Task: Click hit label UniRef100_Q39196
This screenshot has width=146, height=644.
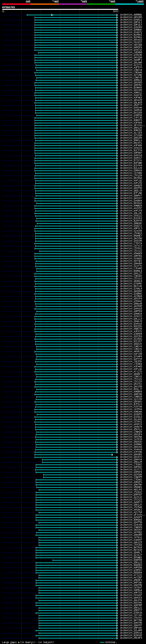Action: coord(131,55)
